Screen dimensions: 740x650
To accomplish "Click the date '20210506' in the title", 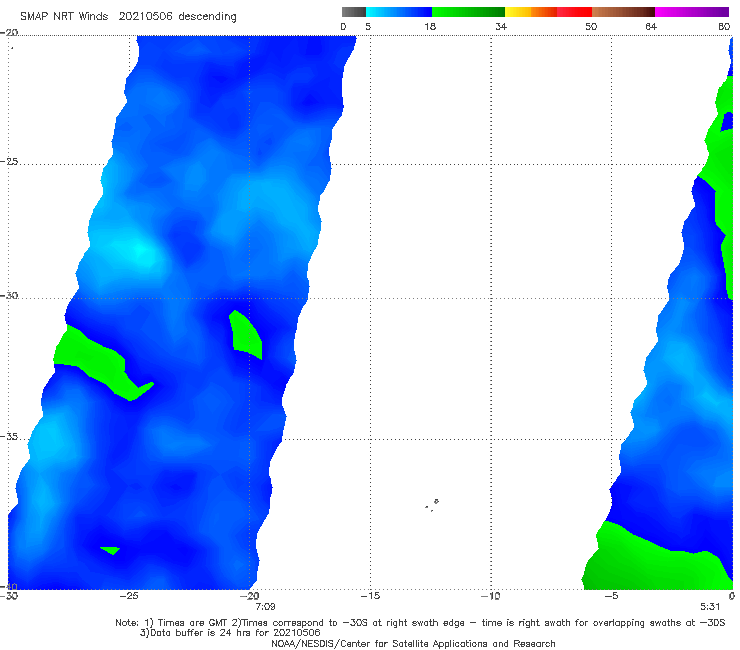I will tap(145, 16).
